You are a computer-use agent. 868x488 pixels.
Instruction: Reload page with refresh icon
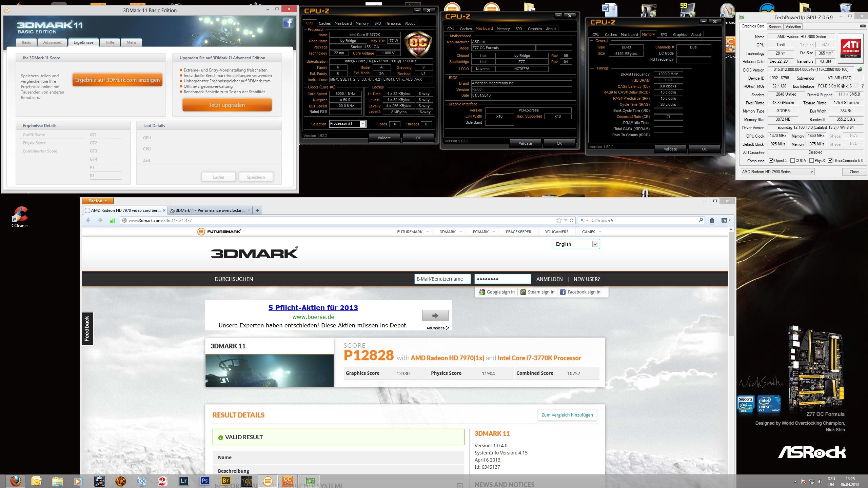pyautogui.click(x=571, y=220)
